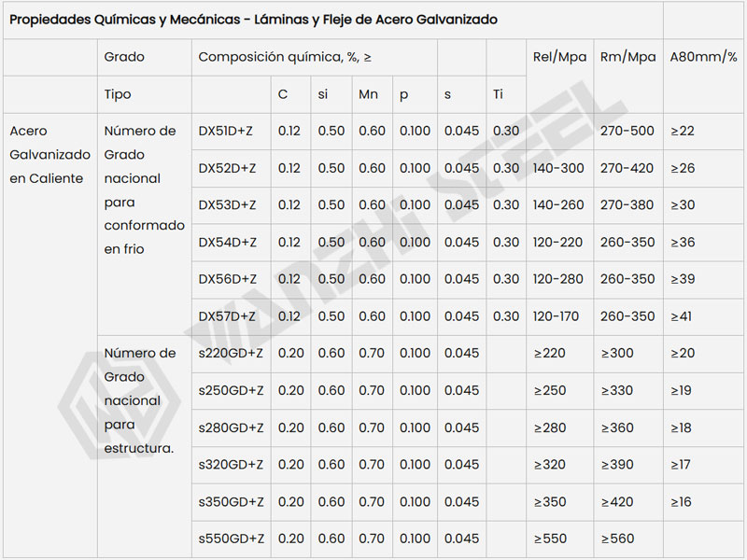Click the s350GD+Z grade cell
The image size is (747, 560).
tap(231, 502)
